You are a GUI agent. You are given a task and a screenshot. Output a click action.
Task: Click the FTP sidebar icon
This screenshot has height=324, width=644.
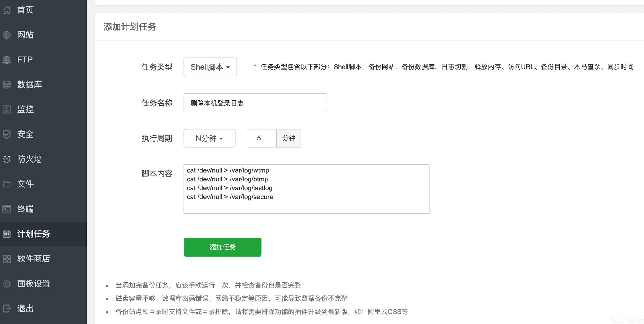(7, 60)
